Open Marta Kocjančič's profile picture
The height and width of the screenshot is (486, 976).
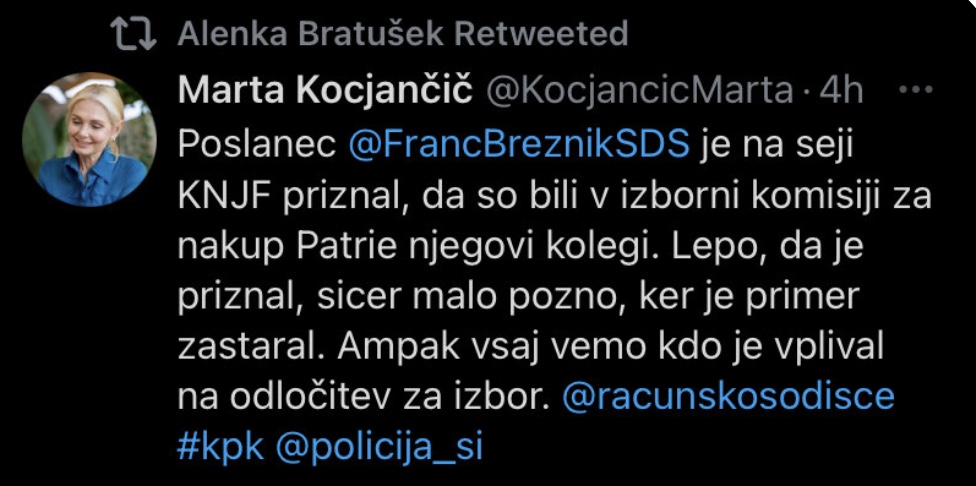point(90,139)
